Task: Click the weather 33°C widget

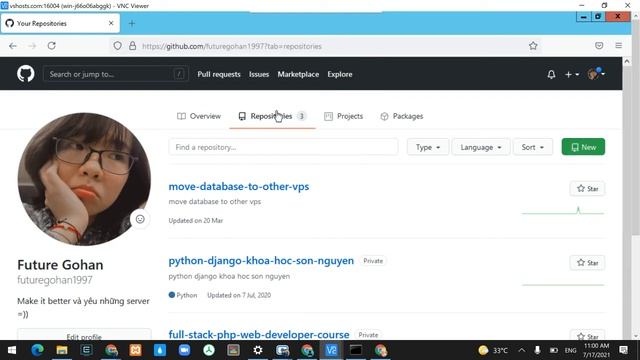Action: point(493,350)
